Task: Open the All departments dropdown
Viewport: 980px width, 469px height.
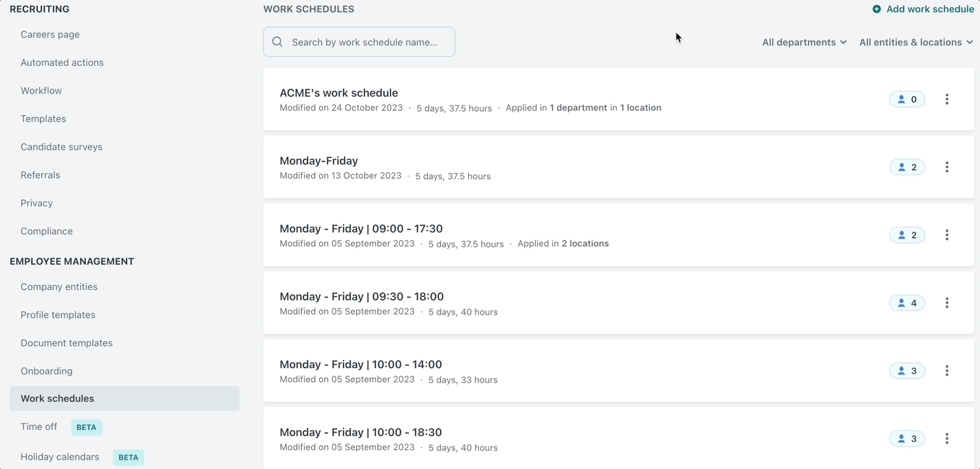Action: (x=804, y=42)
